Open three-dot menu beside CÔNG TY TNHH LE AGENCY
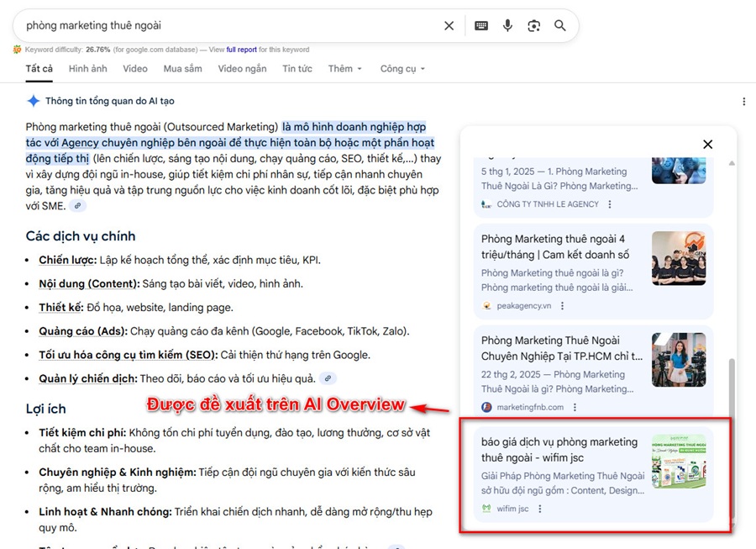 (x=610, y=204)
